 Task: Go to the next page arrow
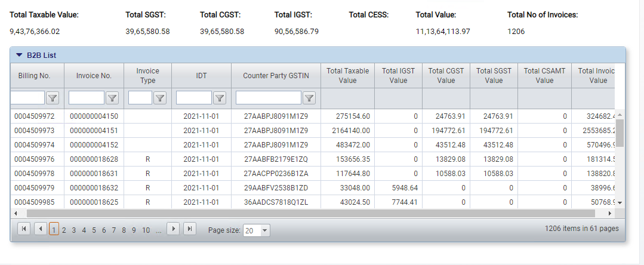173,229
